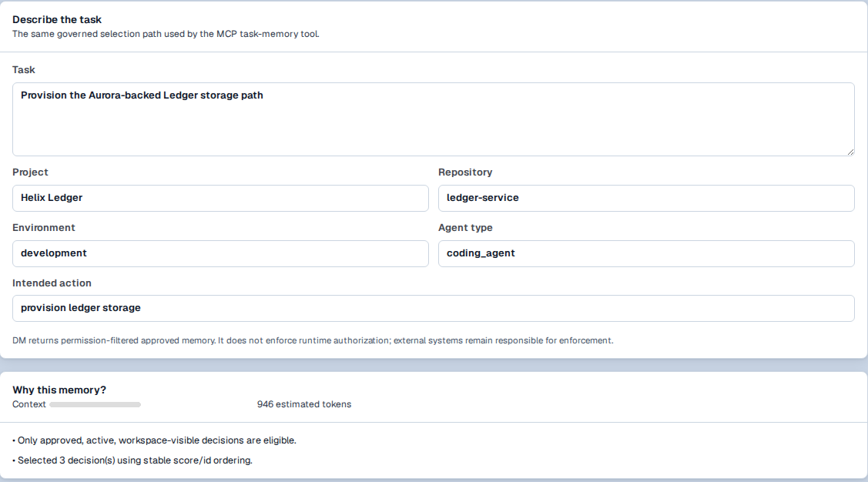Click the 'Project' field label
This screenshot has width=868, height=482.
(31, 172)
